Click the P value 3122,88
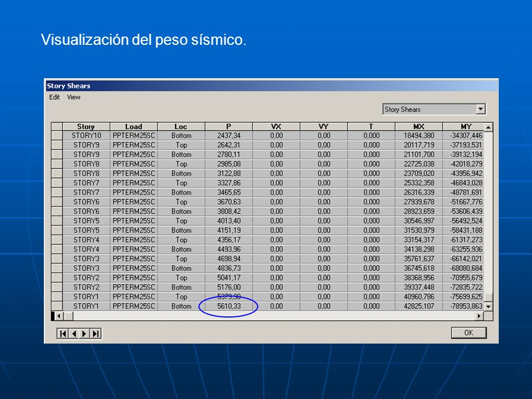This screenshot has width=532, height=399. tap(229, 173)
